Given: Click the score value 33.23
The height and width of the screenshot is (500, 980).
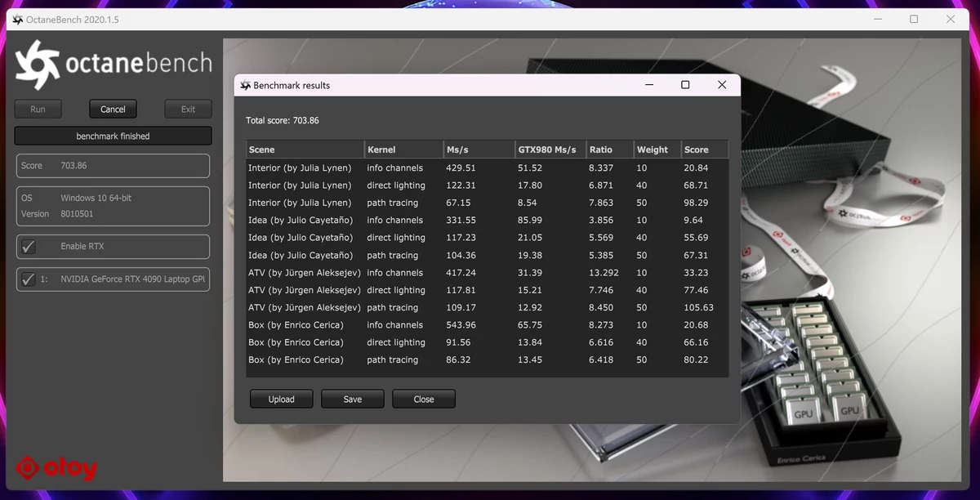Looking at the screenshot, I should [697, 273].
